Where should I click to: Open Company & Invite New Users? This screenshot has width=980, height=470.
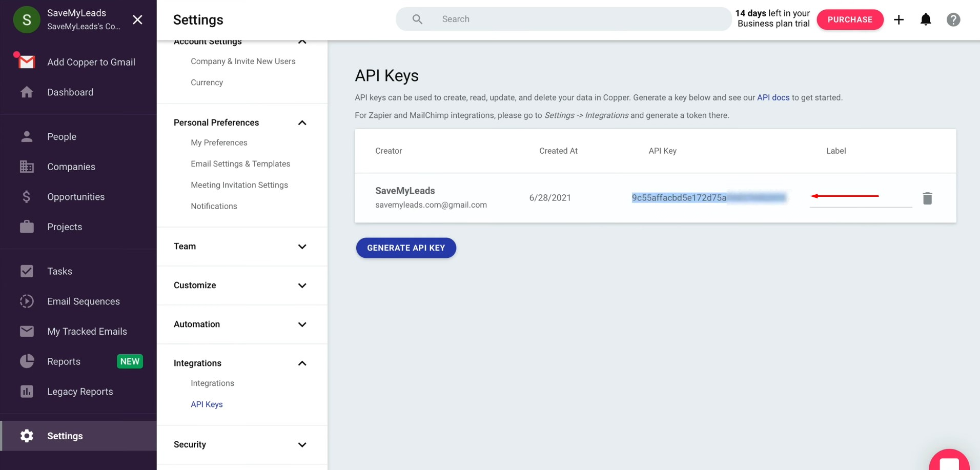[x=243, y=61]
